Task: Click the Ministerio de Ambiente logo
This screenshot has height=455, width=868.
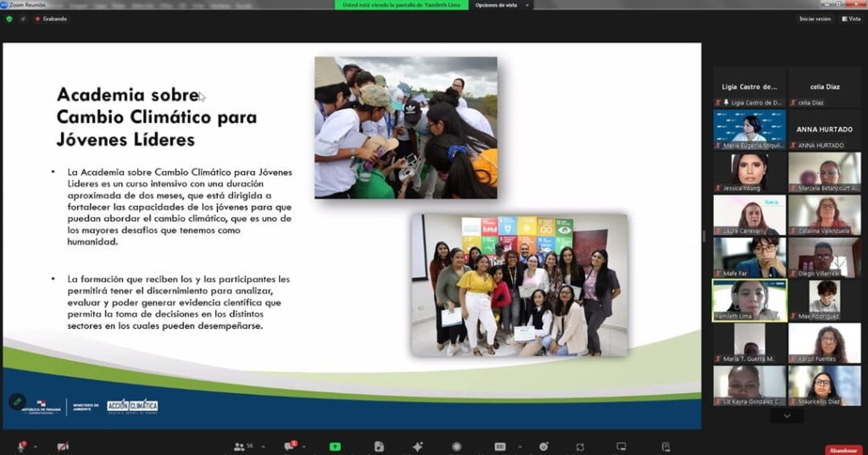Action: pyautogui.click(x=86, y=407)
